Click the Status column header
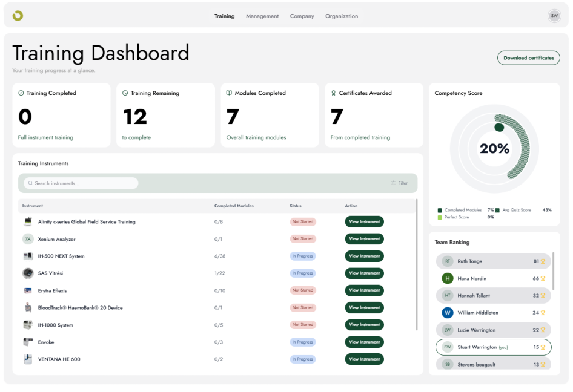Viewport: 573px width, 392px height. 296,206
